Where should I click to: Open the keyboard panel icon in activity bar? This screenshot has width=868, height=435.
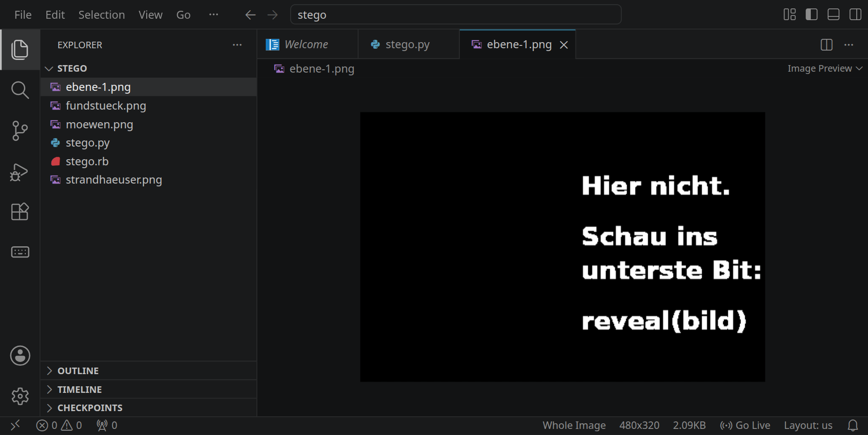(x=20, y=252)
